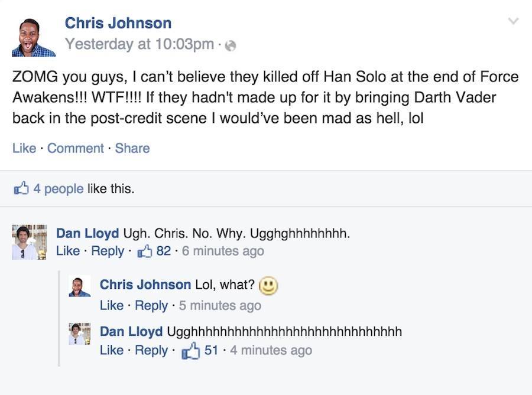Click the "6 minutes ago" timestamp
532x395 pixels.
[223, 250]
